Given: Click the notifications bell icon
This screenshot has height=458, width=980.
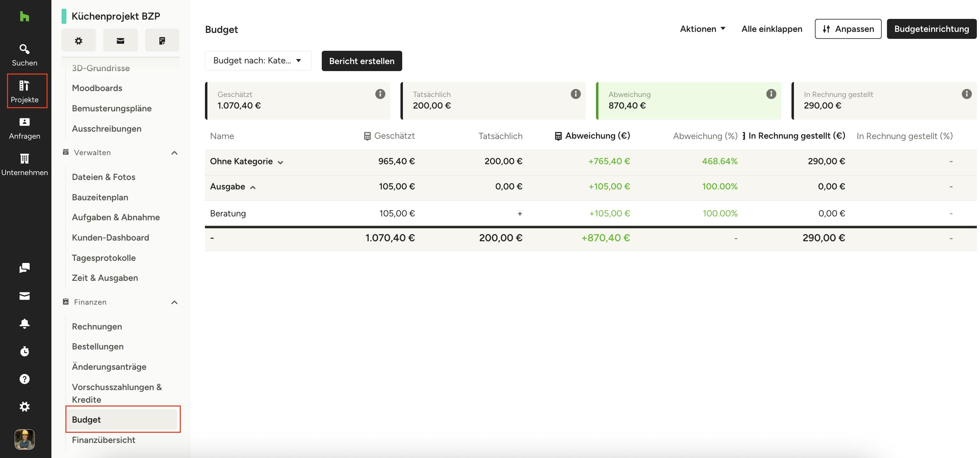Looking at the screenshot, I should (x=24, y=324).
